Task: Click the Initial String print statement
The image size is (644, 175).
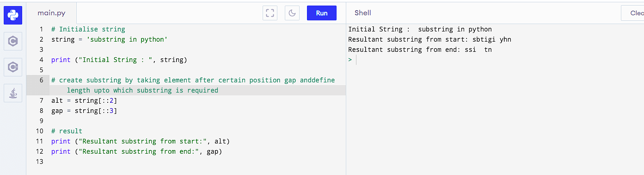Action: pos(119,60)
